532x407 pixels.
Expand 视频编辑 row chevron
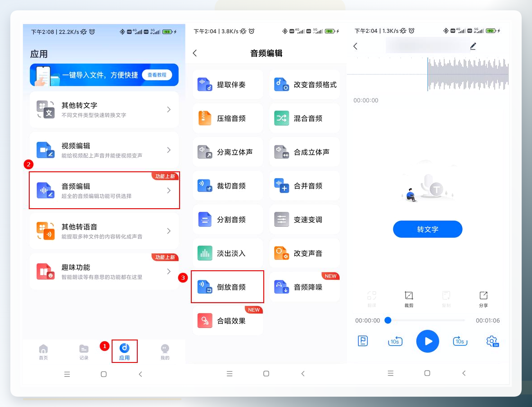[x=169, y=150]
